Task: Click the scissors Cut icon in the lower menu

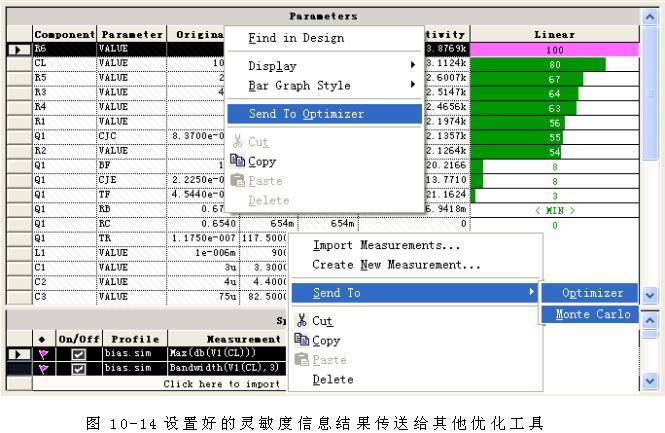Action: pyautogui.click(x=301, y=321)
